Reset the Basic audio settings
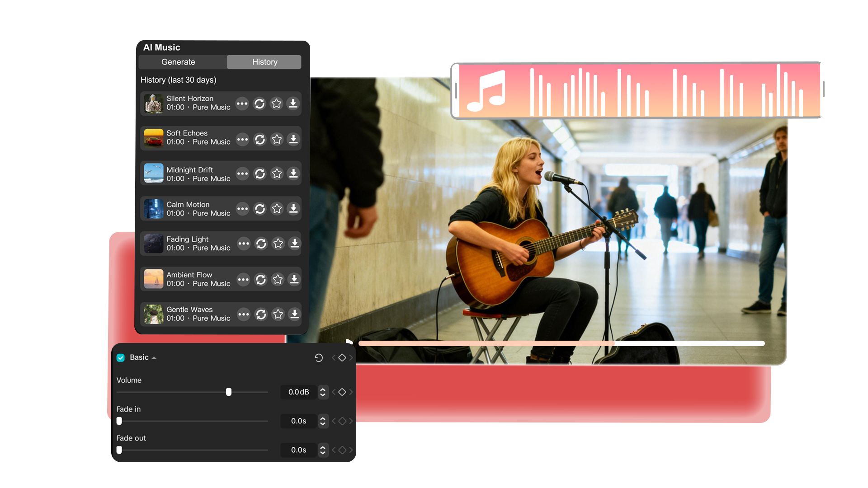The height and width of the screenshot is (488, 868). [320, 357]
